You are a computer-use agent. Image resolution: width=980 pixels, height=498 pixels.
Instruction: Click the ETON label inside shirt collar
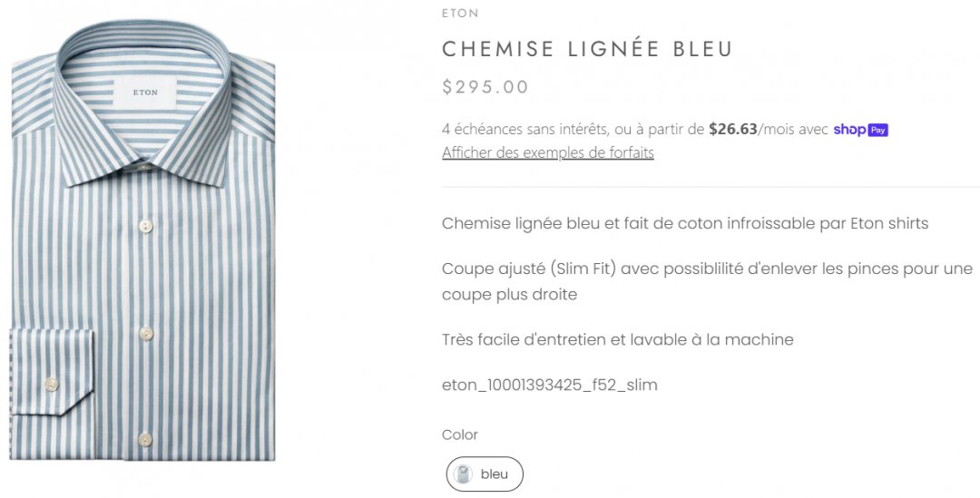[x=145, y=93]
